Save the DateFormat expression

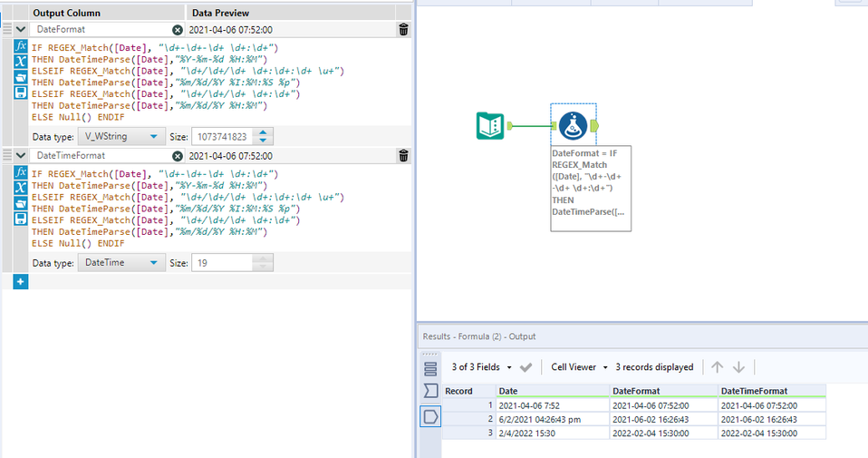click(x=21, y=93)
